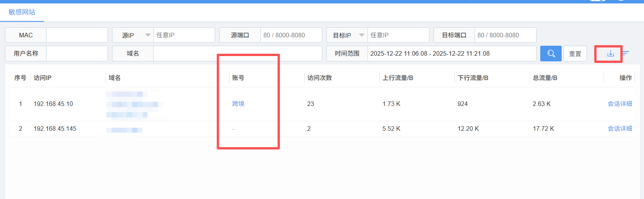Click the 源端口 port input field
The height and width of the screenshot is (199, 644).
(291, 35)
